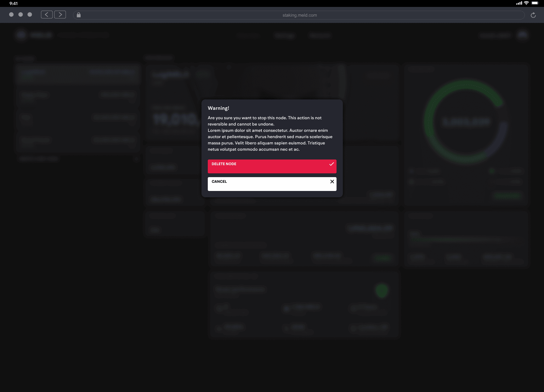Expand the chevron at the bottom of the node list
The height and width of the screenshot is (392, 544).
tap(136, 159)
